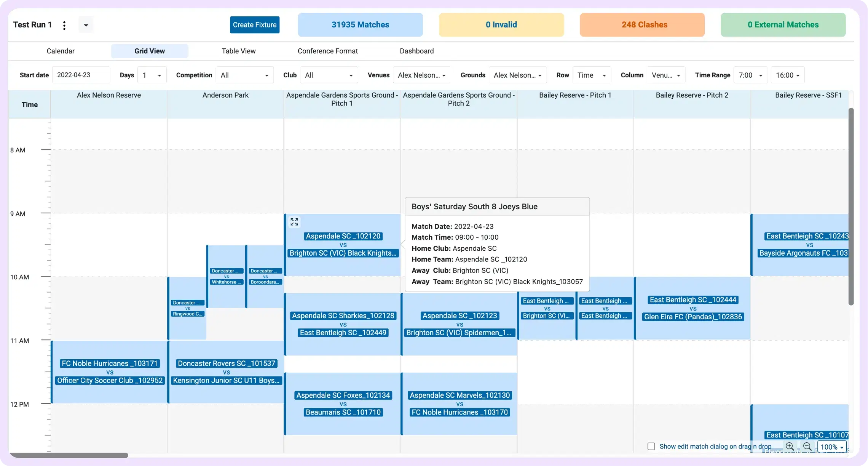Select the Aspendale SC_102123 match
The height and width of the screenshot is (466, 868).
(460, 324)
